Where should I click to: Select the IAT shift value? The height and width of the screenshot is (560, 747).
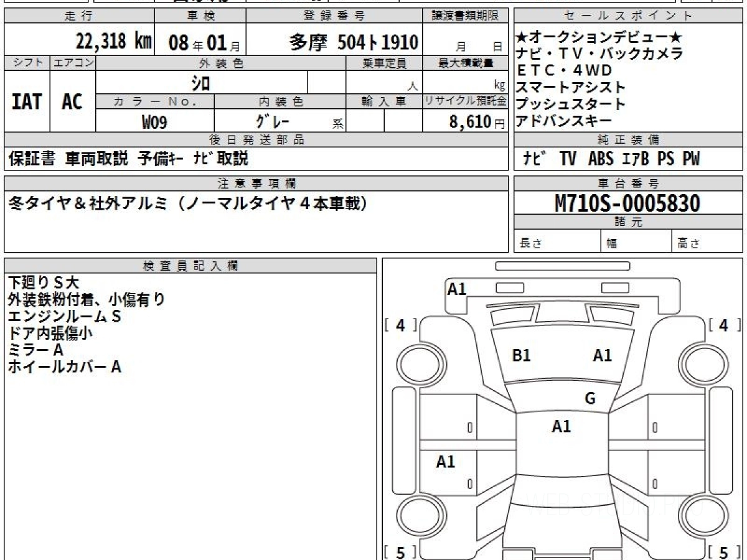tap(27, 102)
